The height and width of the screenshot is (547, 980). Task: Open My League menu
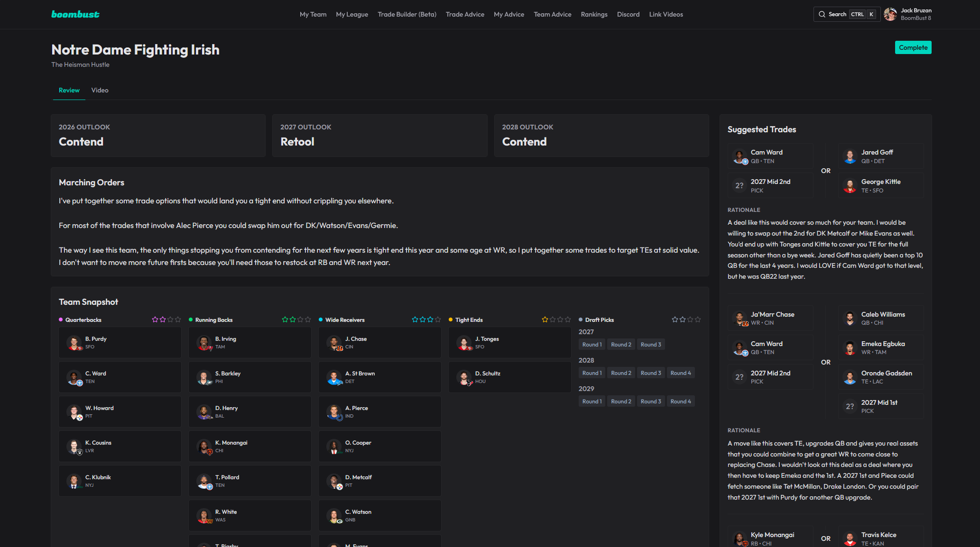[352, 14]
